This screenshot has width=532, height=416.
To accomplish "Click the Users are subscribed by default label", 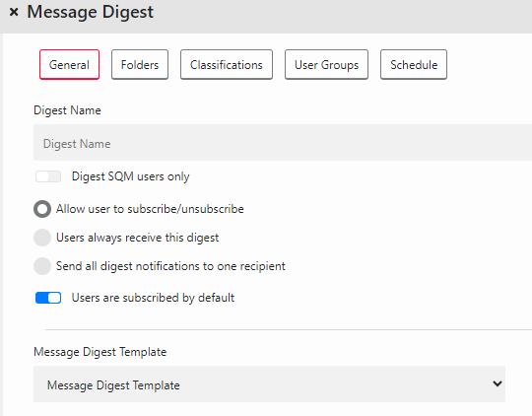I will [153, 298].
